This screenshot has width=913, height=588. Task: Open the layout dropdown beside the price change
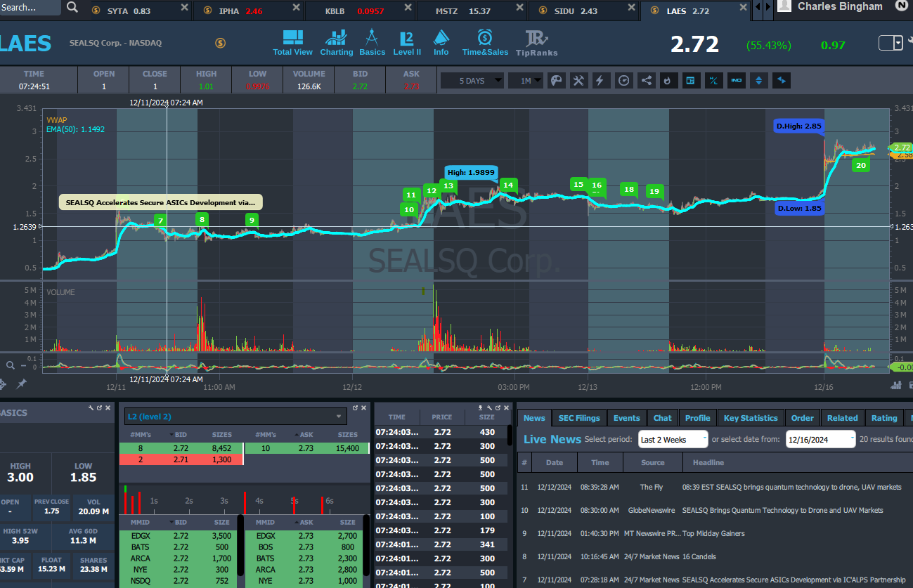(898, 44)
